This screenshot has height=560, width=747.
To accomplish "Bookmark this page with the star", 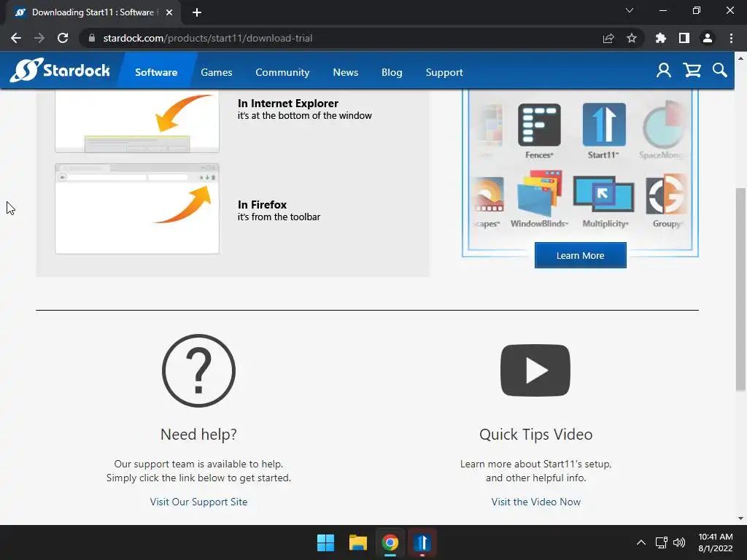I will pyautogui.click(x=632, y=38).
